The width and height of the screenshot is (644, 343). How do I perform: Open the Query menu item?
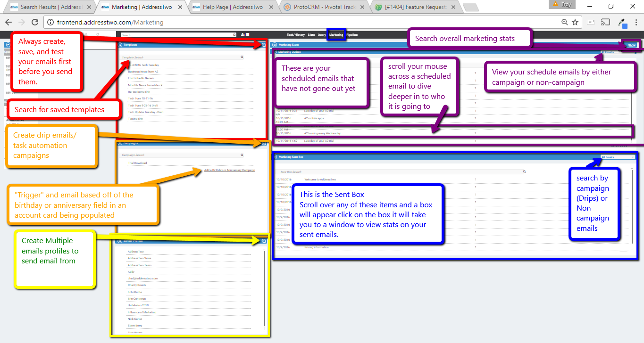pyautogui.click(x=322, y=35)
